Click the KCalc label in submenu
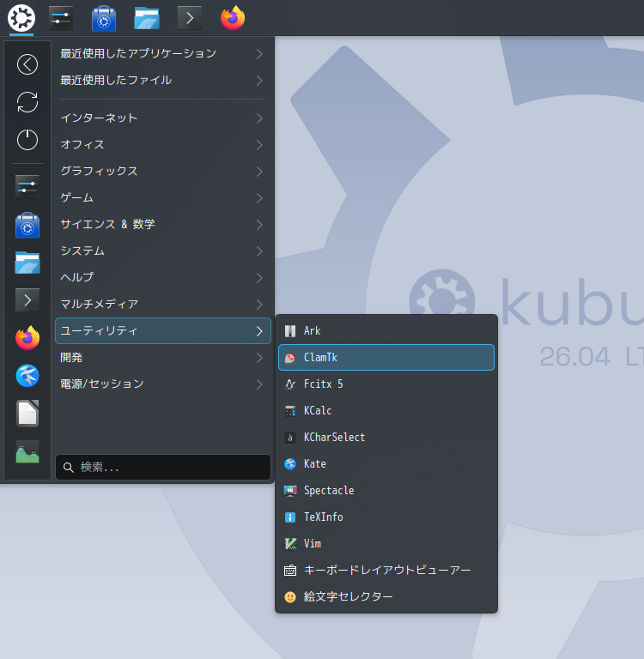The height and width of the screenshot is (659, 644). (318, 411)
